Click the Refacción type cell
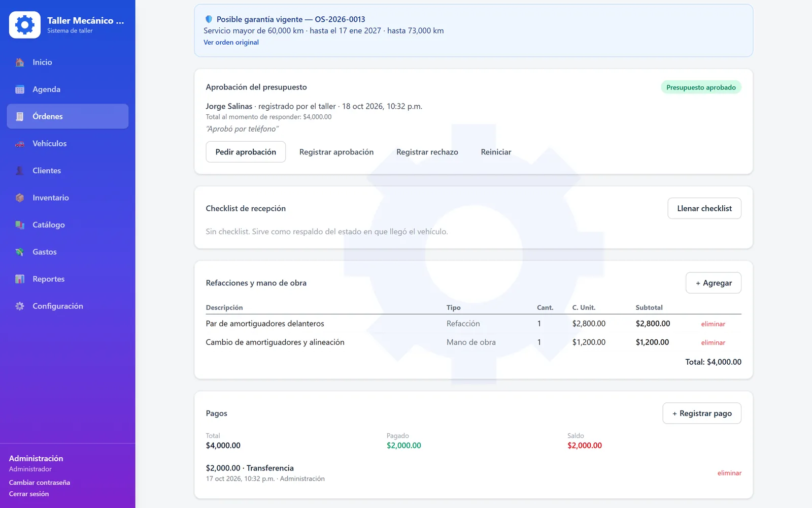The height and width of the screenshot is (508, 812). pos(463,324)
